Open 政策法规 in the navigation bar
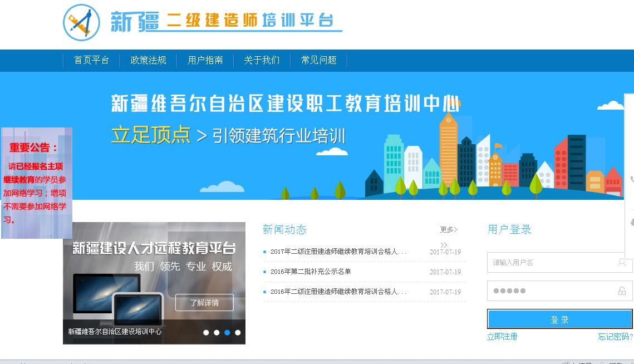 [148, 60]
